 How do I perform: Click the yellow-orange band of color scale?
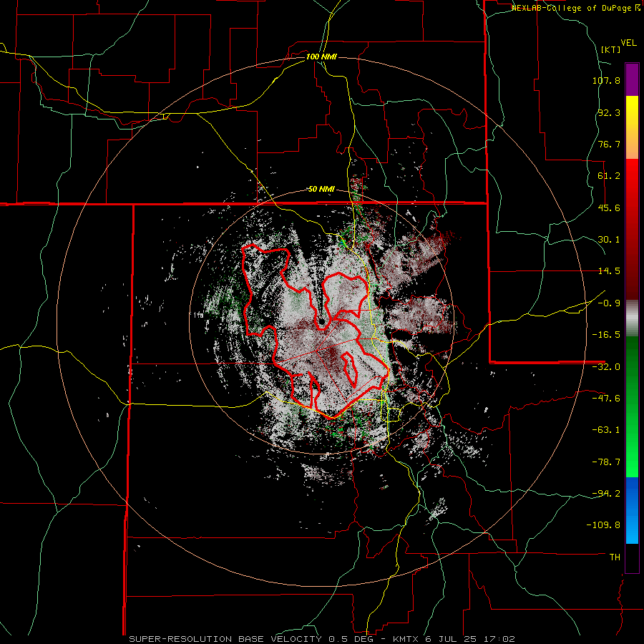(632, 127)
